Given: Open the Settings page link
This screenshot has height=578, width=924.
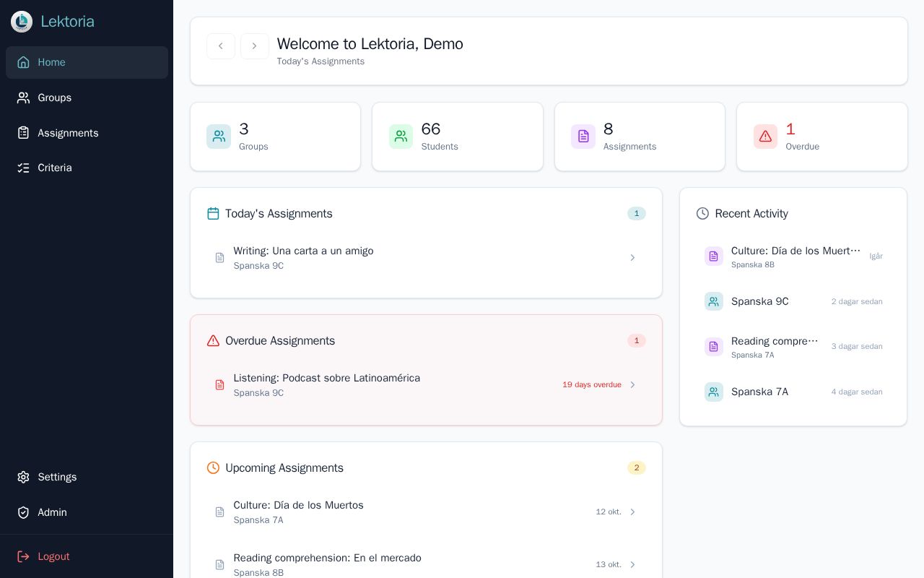Looking at the screenshot, I should coord(87,477).
